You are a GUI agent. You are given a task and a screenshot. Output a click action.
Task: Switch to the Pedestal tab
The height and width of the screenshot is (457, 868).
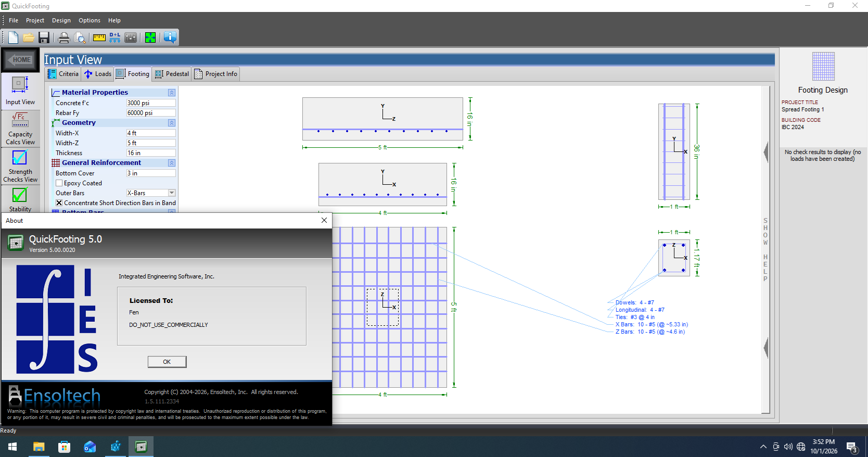pos(172,74)
